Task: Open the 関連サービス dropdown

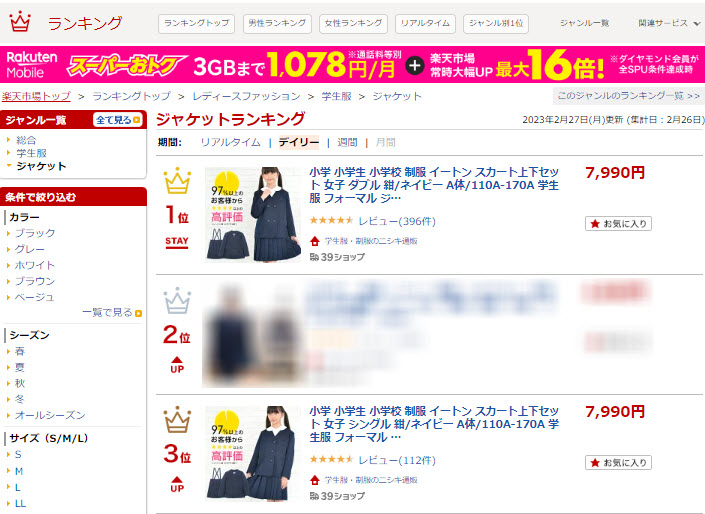Action: click(x=669, y=23)
